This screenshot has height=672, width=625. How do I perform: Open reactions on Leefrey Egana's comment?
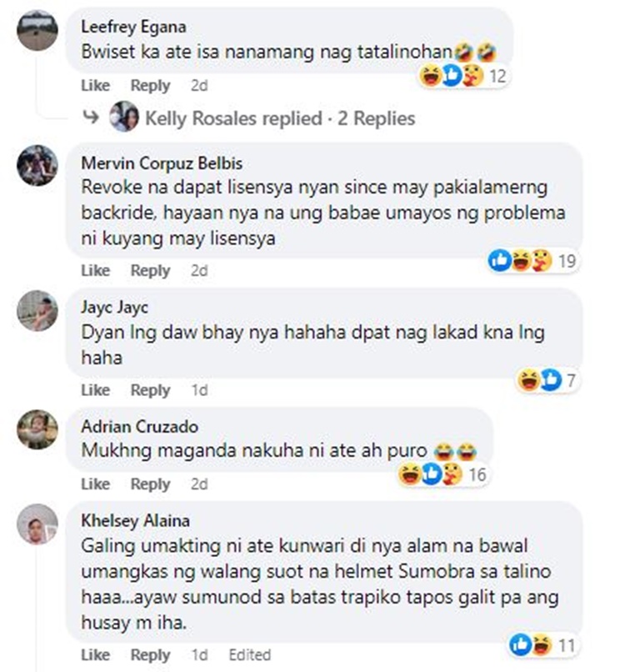(463, 76)
